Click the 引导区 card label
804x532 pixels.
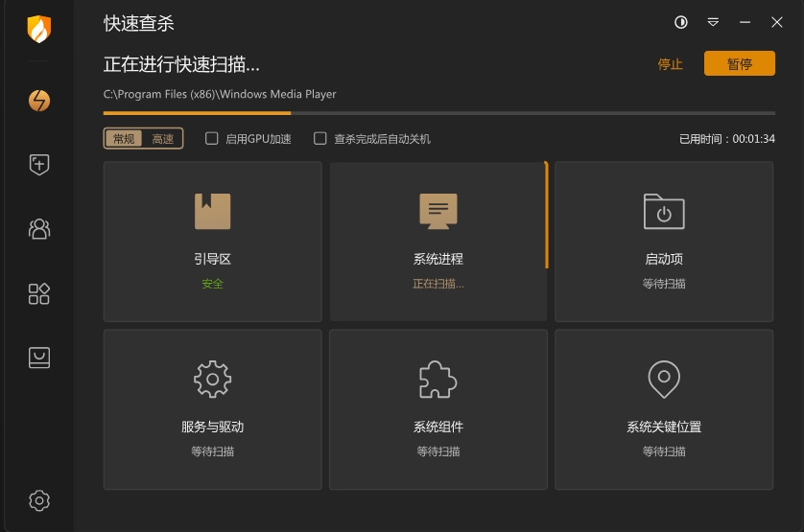click(212, 259)
